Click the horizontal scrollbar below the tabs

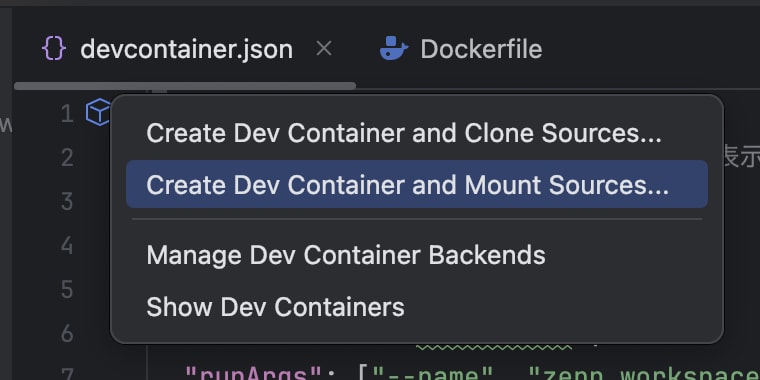185,86
